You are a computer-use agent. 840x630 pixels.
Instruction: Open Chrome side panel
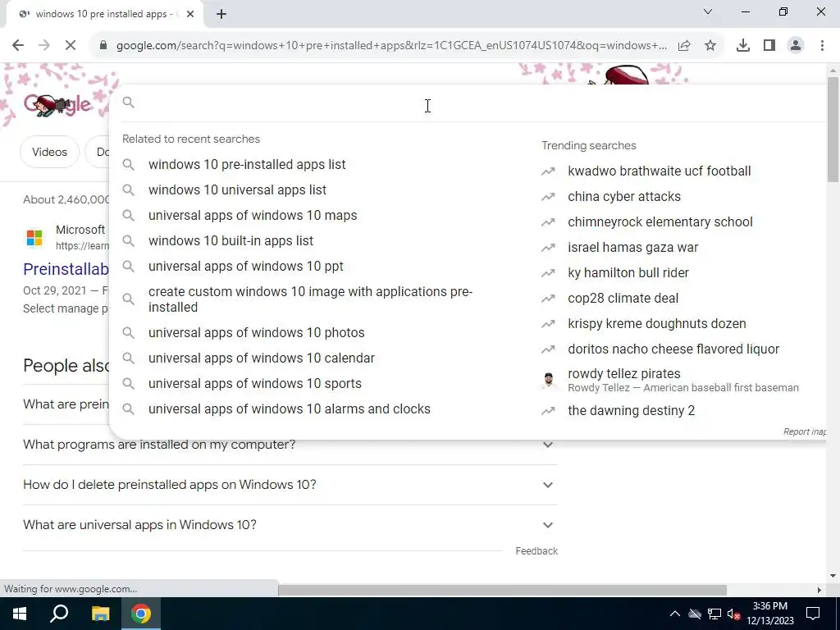click(769, 46)
